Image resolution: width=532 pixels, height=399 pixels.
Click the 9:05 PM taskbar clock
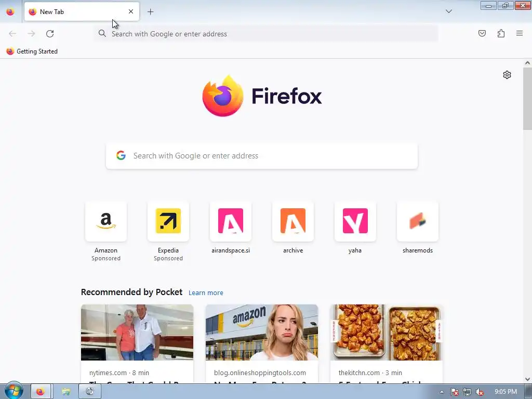pyautogui.click(x=506, y=392)
